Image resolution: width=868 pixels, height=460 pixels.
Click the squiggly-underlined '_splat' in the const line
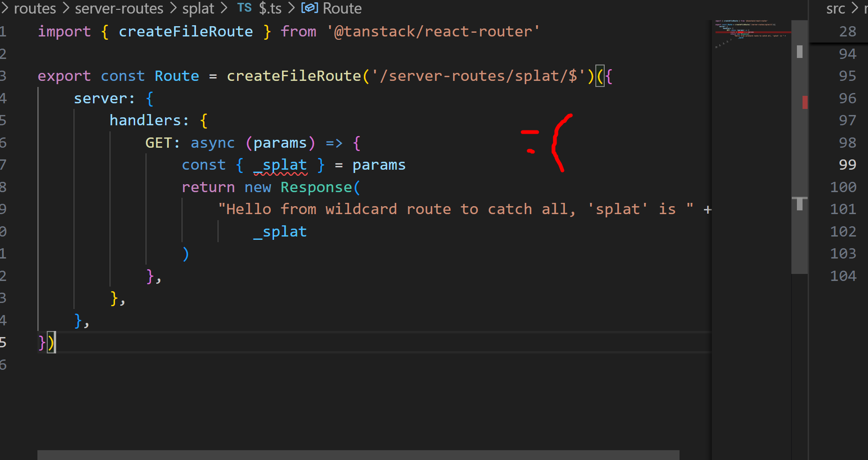pyautogui.click(x=280, y=165)
